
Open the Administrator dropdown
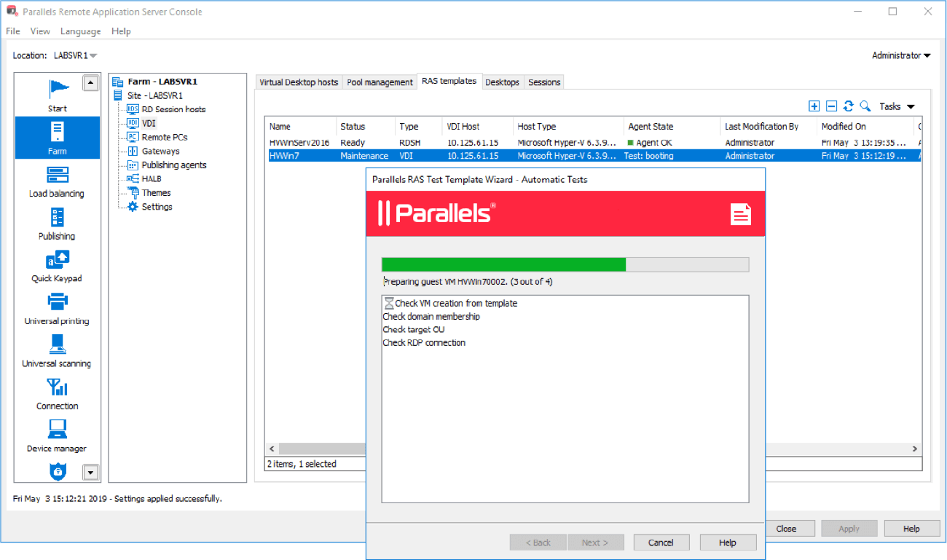click(901, 55)
